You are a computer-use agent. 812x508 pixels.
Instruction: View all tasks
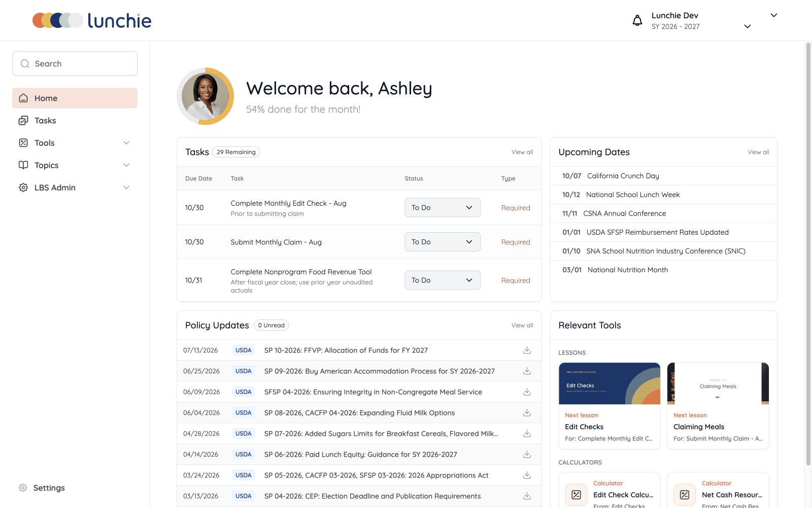point(522,152)
